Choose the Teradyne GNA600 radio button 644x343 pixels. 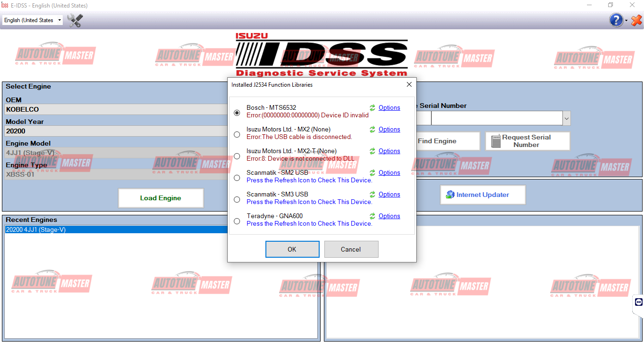(x=237, y=221)
